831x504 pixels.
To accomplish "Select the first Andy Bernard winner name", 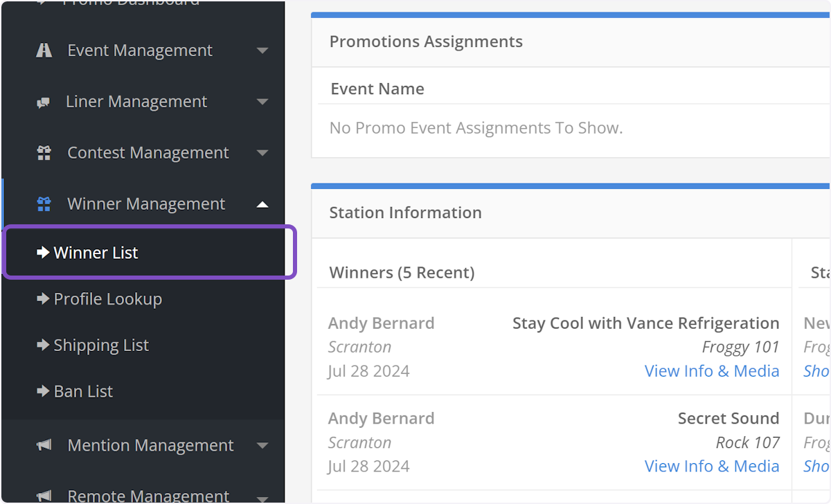I will (381, 323).
